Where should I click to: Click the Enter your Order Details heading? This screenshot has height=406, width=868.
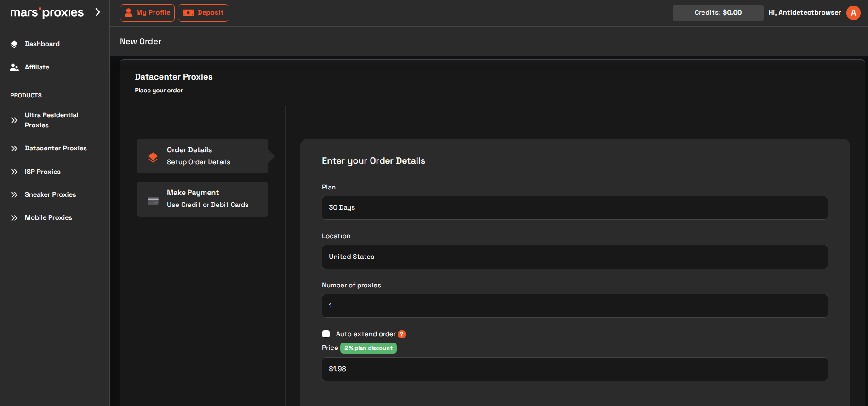point(373,161)
